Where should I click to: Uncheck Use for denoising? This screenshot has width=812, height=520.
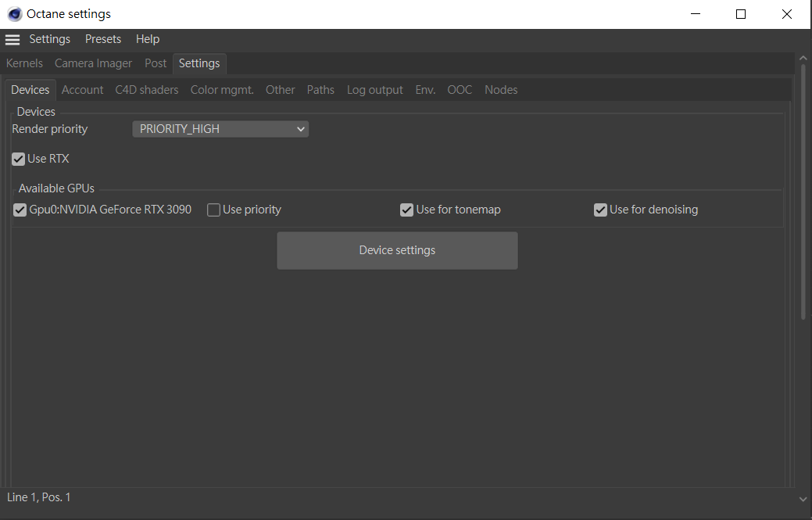pos(600,210)
